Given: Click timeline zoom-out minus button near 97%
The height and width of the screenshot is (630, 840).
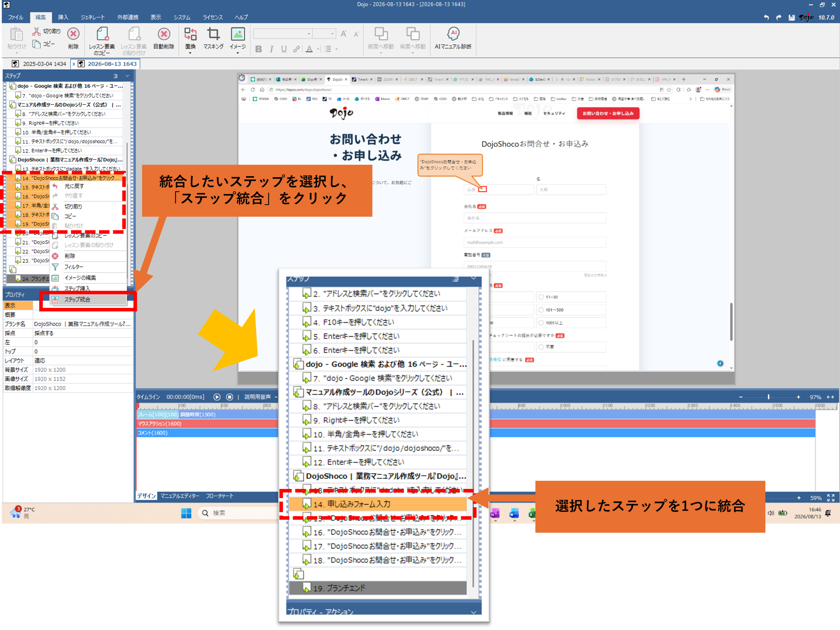Looking at the screenshot, I should 741,397.
